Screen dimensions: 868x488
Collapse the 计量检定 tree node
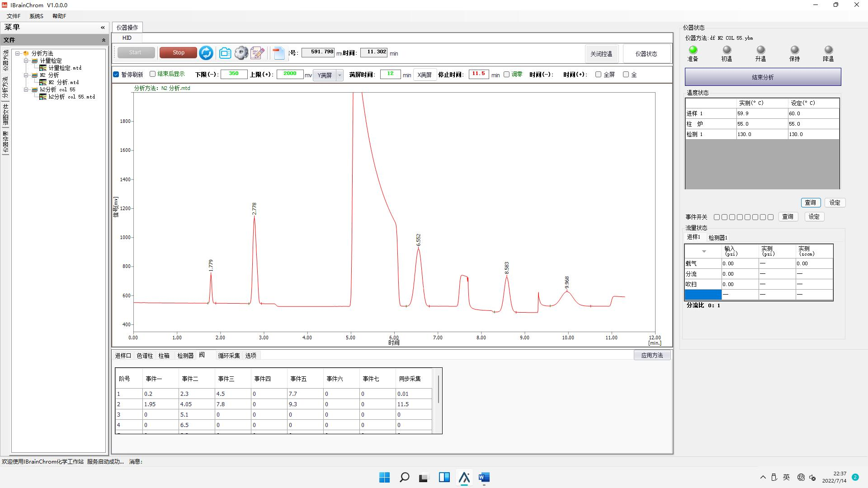26,61
